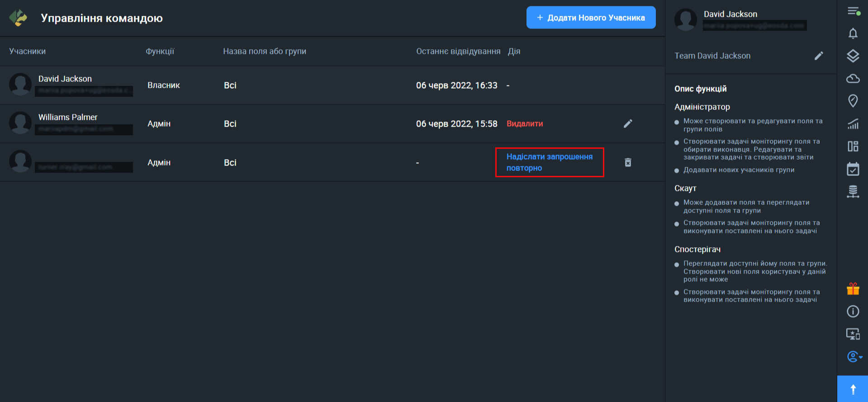Open the analytics bar chart icon
868x402 pixels.
point(853,124)
